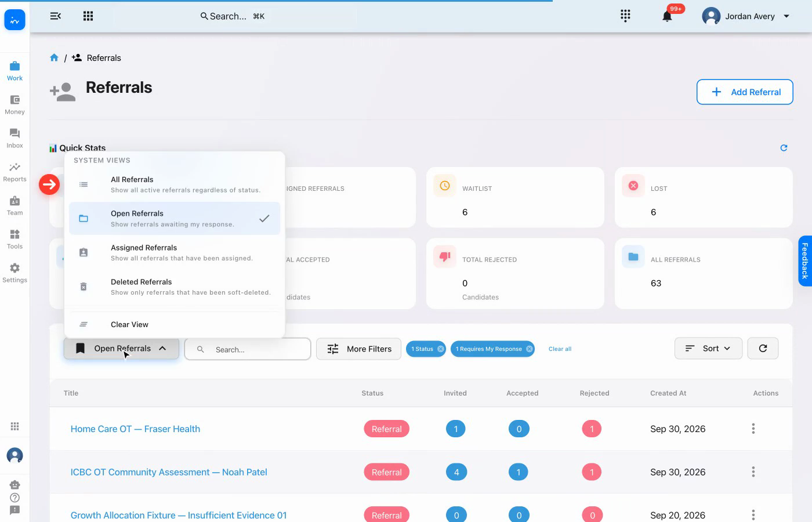Click the global Search bar
812x522 pixels.
pos(235,16)
